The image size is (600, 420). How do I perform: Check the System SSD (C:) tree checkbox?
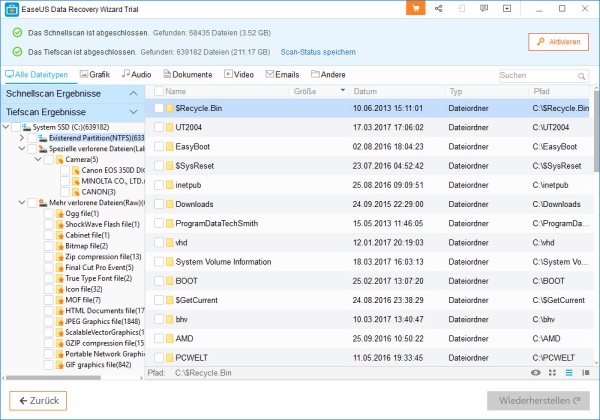coord(16,127)
